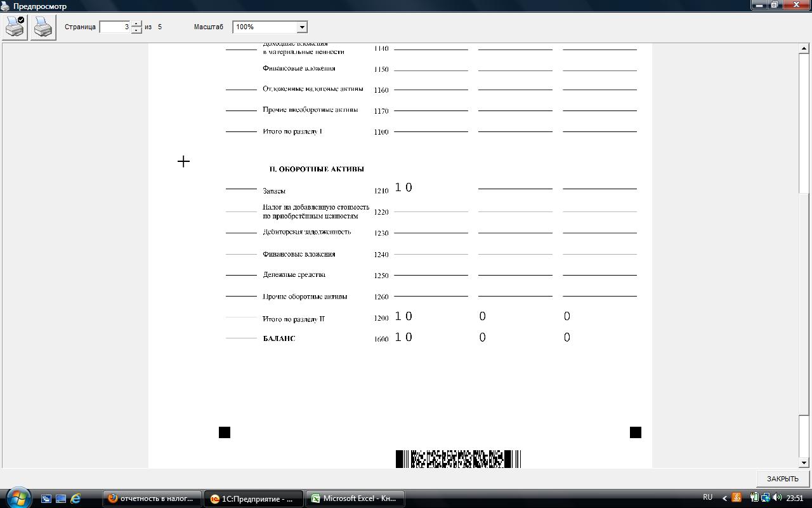Screen dimensions: 812x508
Task: Click the ЗАКРЫТЬ button
Action: click(782, 479)
